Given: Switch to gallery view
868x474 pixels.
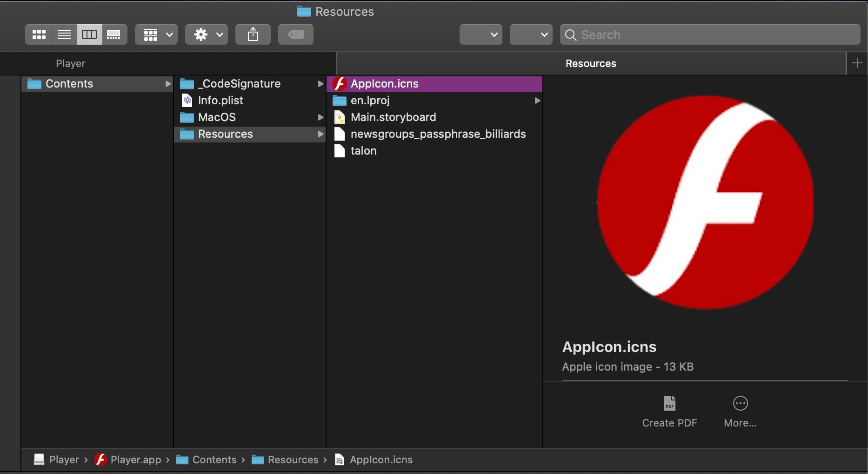Looking at the screenshot, I should click(x=114, y=34).
